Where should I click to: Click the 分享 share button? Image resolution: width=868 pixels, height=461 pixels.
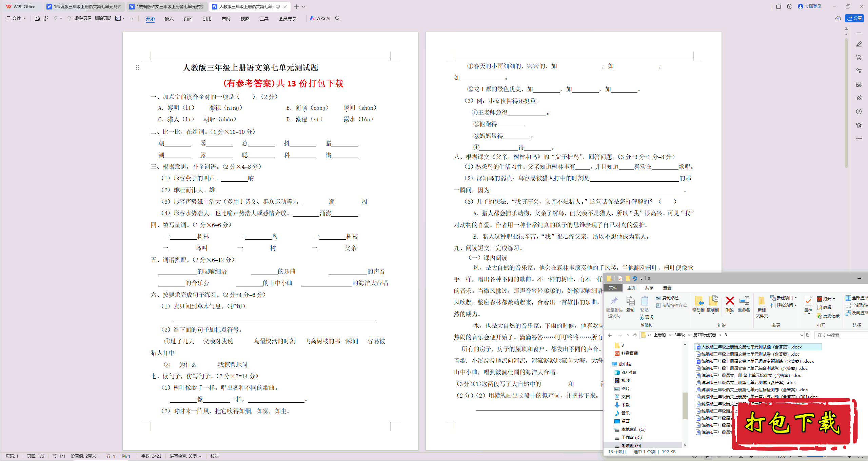[854, 18]
